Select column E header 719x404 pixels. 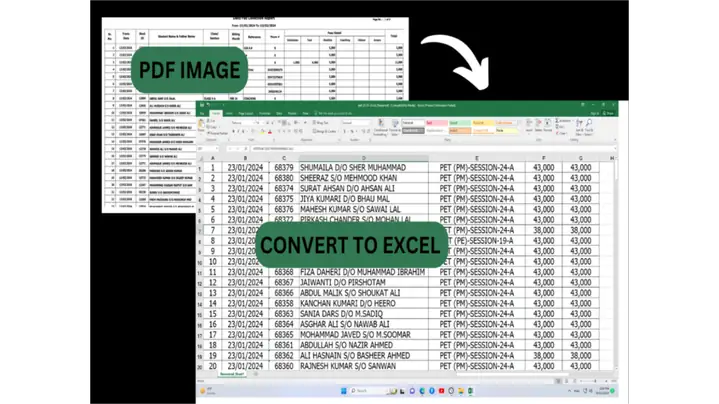point(476,158)
